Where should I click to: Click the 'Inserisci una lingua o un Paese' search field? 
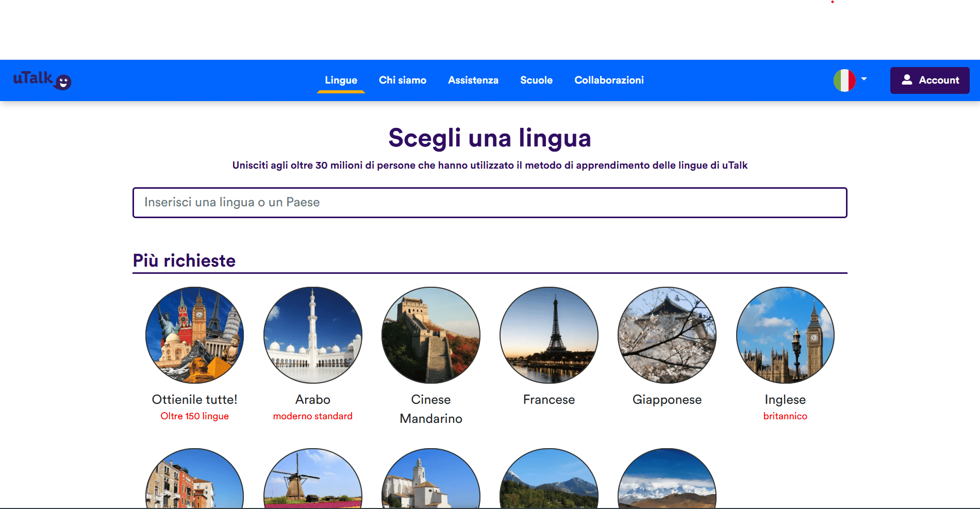tap(489, 203)
